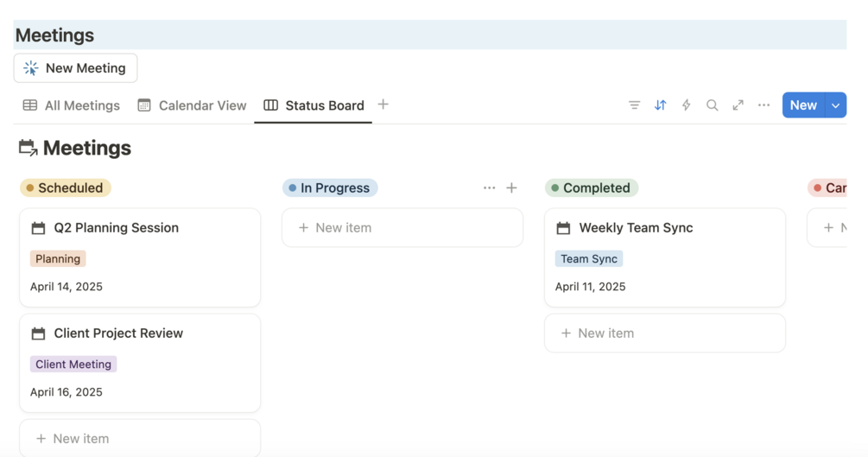This screenshot has height=457, width=868.
Task: Click the lightning bolt automations icon
Action: [686, 105]
